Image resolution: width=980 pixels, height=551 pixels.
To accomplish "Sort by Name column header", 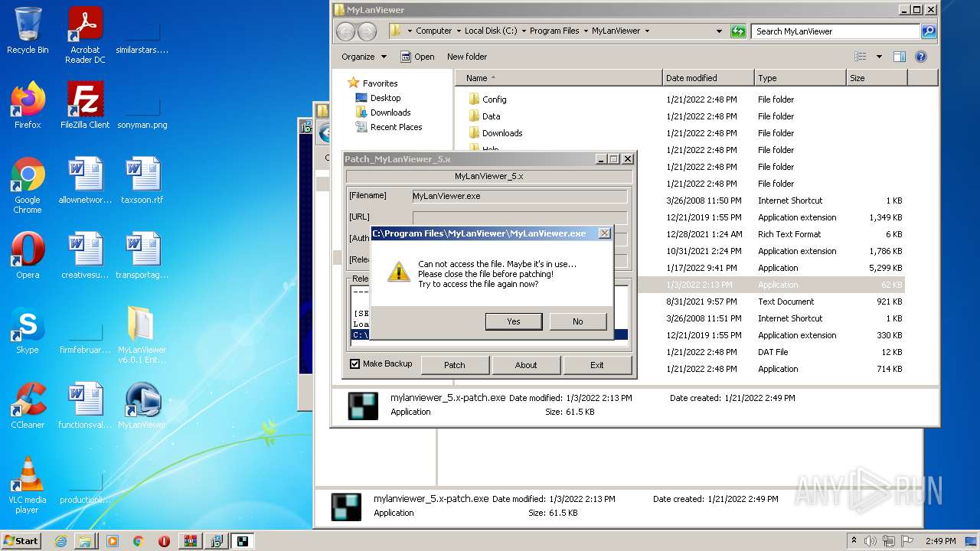I will coord(559,78).
